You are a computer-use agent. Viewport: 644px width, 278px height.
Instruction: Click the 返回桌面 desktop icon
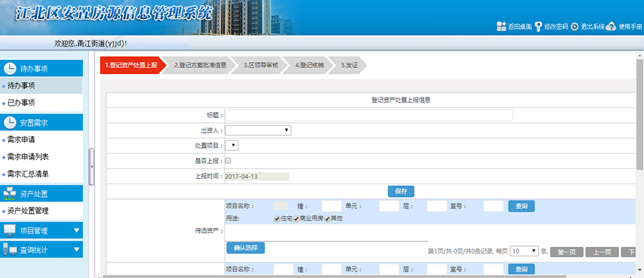tap(501, 26)
